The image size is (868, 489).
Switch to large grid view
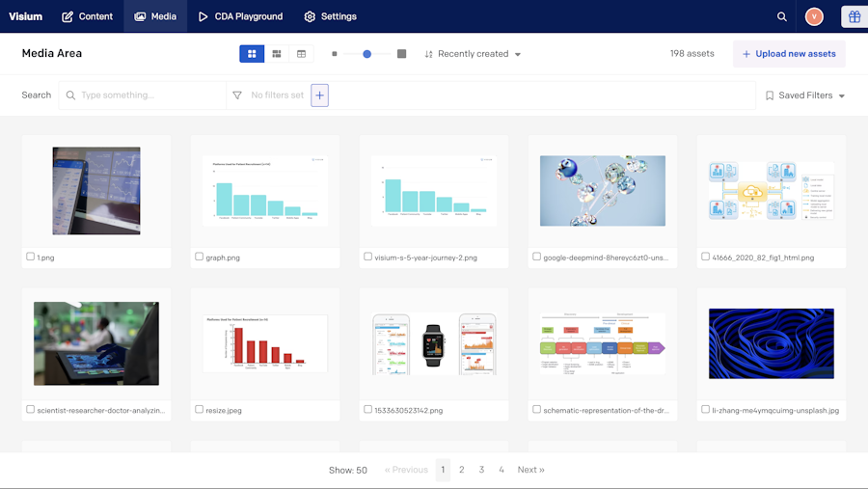(x=252, y=54)
